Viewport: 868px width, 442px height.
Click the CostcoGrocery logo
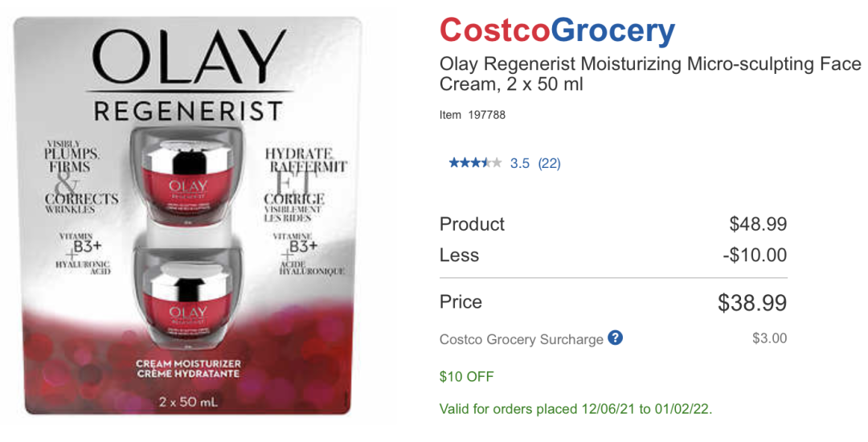(557, 31)
